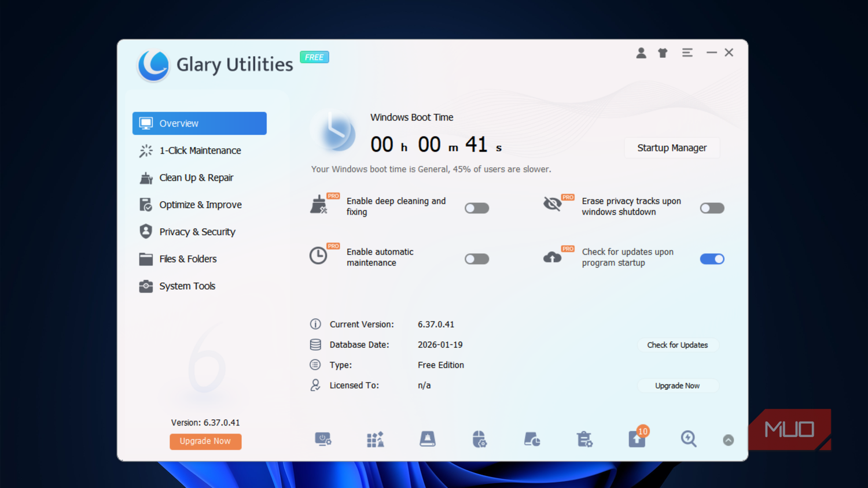Toggle Enable deep cleaning and fixing

point(477,208)
